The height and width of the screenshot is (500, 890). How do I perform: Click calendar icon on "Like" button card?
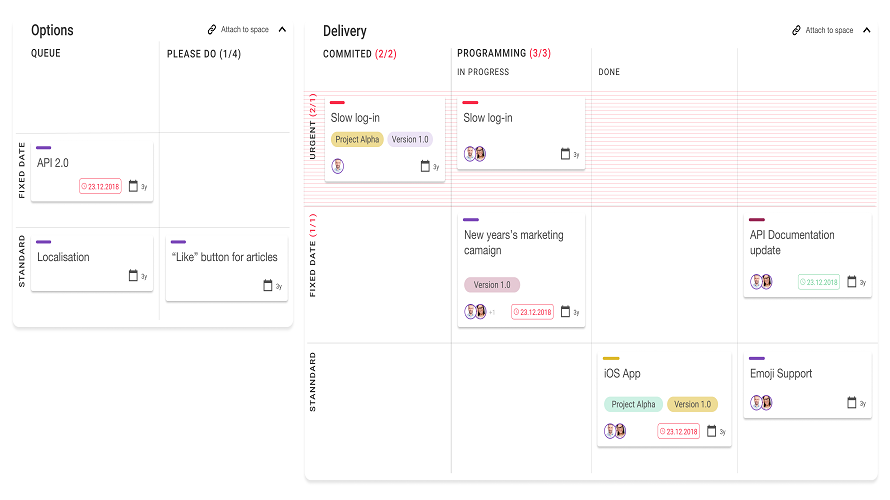267,286
